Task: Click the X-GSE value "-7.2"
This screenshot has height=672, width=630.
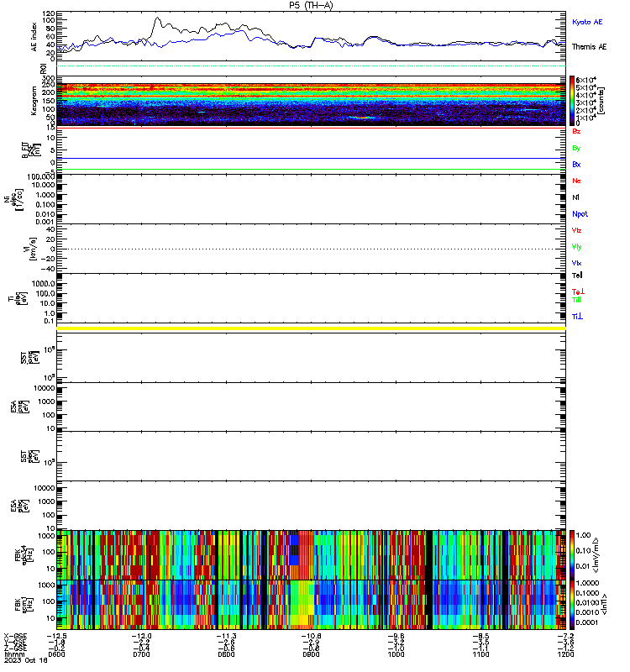Action: pos(565,636)
